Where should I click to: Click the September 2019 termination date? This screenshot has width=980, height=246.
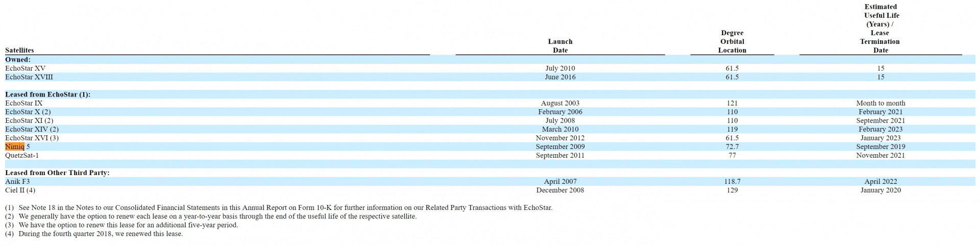880,146
